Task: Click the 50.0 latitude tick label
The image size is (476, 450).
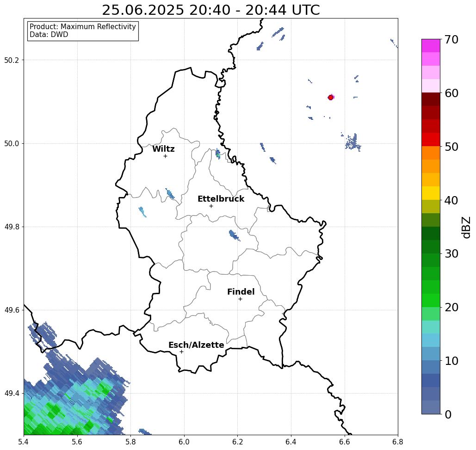Action: [x=12, y=143]
